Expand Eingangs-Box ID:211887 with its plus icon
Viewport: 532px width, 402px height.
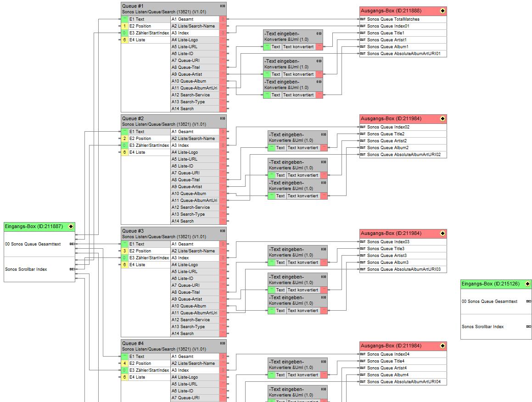pyautogui.click(x=71, y=226)
